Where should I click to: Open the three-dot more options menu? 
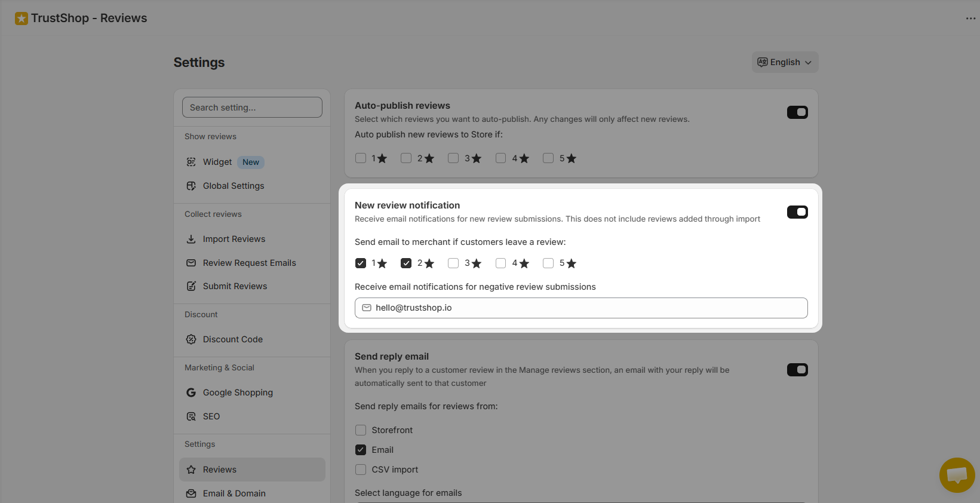pos(970,19)
